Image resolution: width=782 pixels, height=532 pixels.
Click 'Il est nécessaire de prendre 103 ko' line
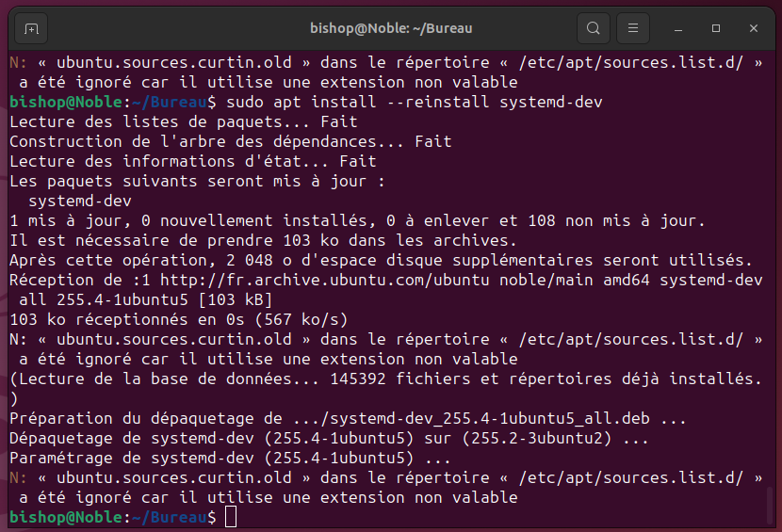coord(263,241)
